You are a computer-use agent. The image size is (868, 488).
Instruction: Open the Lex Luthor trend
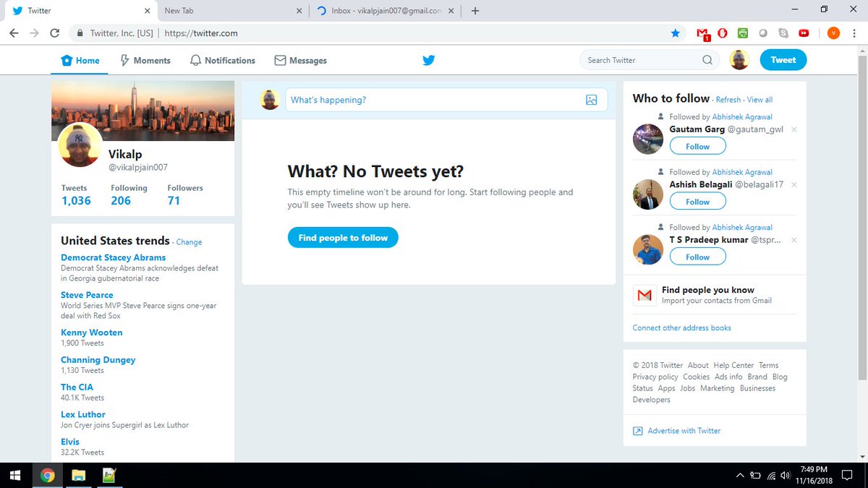(x=83, y=415)
